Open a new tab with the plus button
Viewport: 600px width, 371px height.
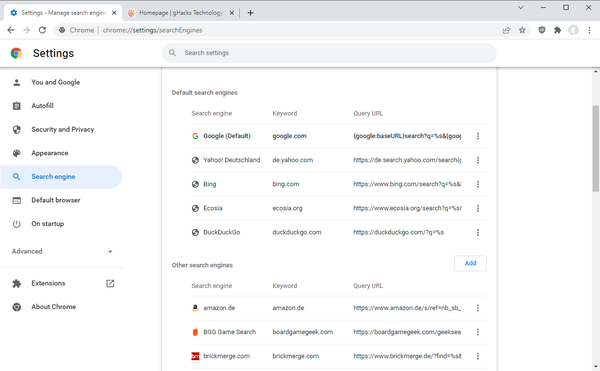[250, 13]
